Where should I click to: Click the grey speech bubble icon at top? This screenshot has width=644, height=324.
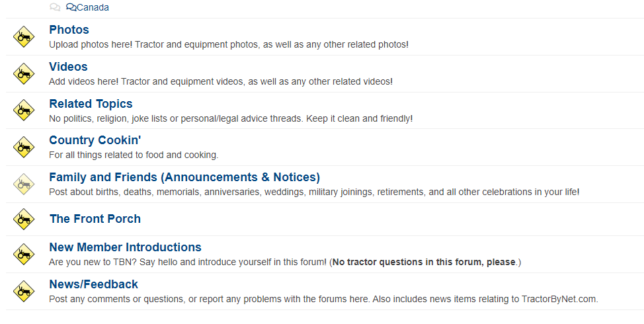(55, 7)
